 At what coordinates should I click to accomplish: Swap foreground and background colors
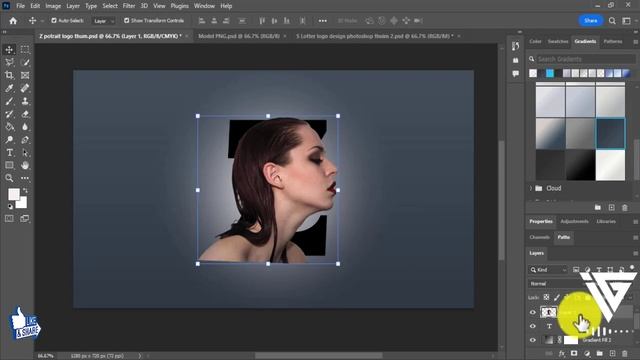coord(25,191)
